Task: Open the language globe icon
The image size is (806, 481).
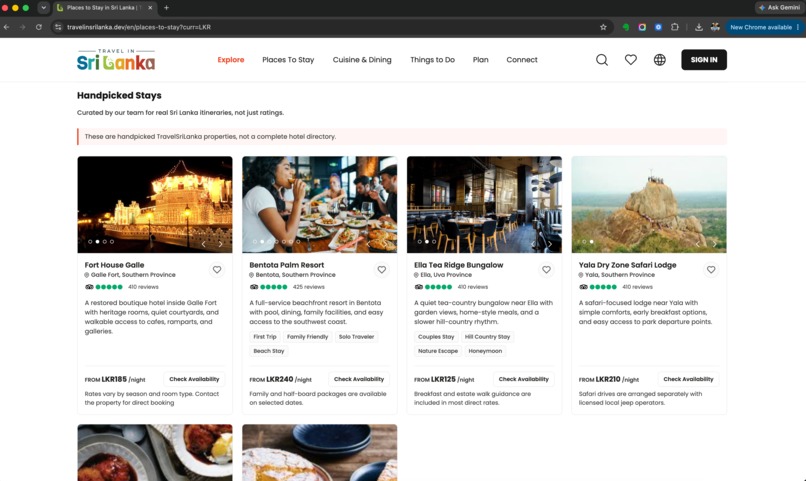Action: click(660, 60)
